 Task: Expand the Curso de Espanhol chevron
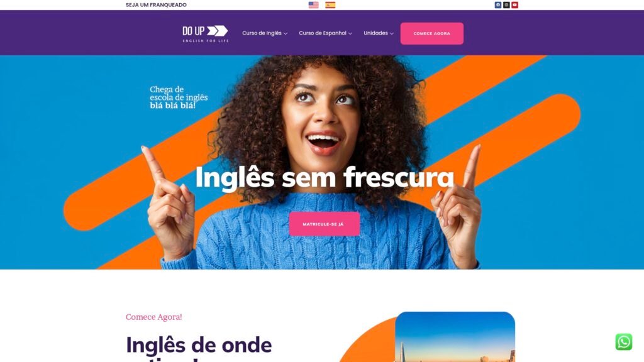click(x=350, y=34)
